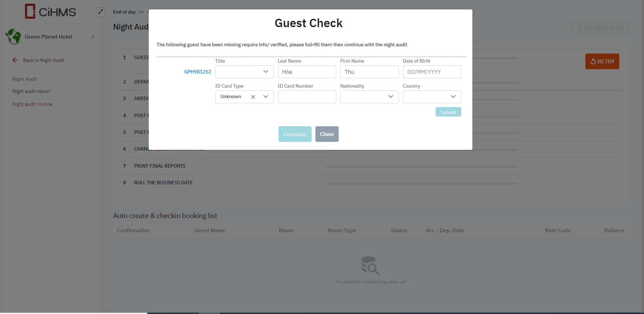The width and height of the screenshot is (644, 314).
Task: Click the Status column header
Action: [399, 231]
